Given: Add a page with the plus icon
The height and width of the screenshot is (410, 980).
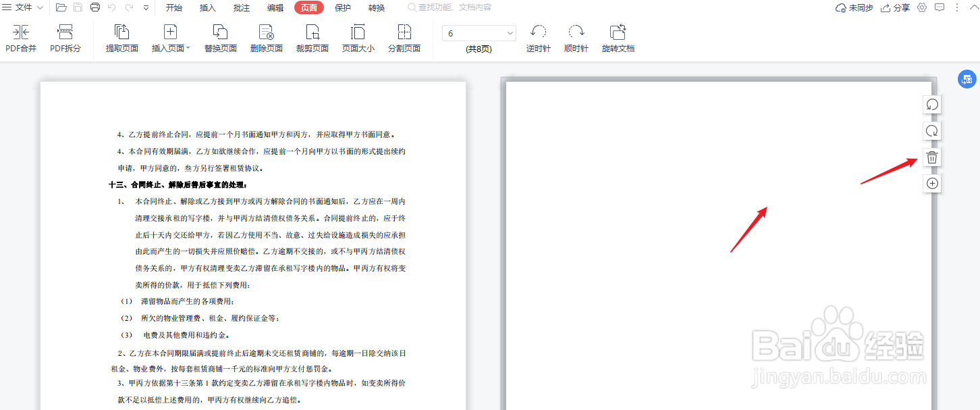Looking at the screenshot, I should click(931, 183).
